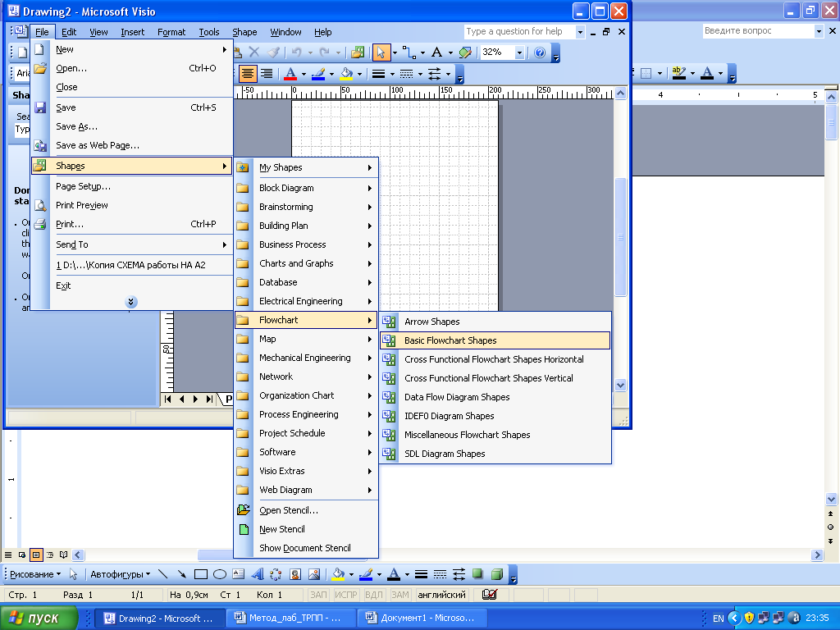Switch to Документ1 taskbar button
Screen dimensions: 840x630
coord(422,619)
